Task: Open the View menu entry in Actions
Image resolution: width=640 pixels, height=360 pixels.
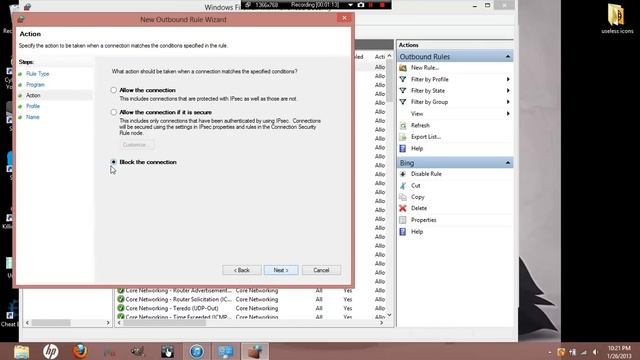Action: (417, 113)
